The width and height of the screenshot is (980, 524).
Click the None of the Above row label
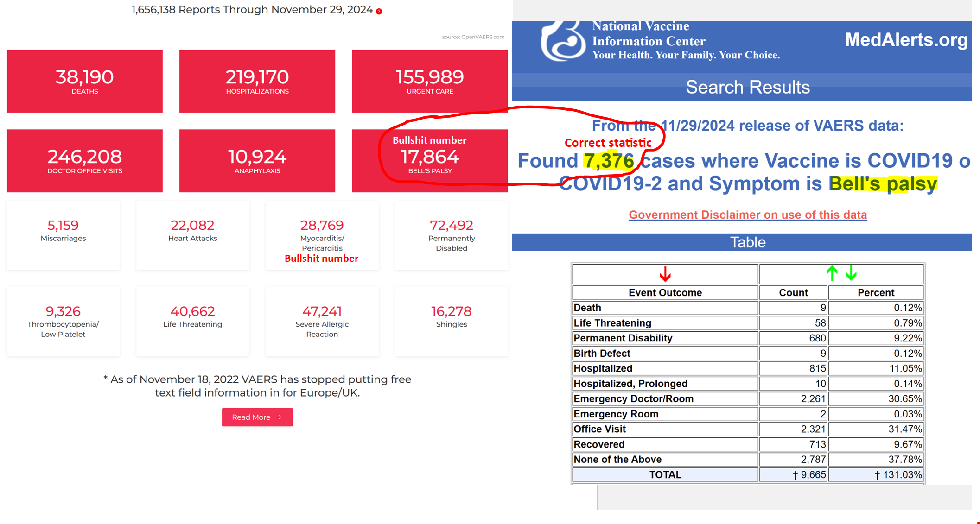coord(617,460)
